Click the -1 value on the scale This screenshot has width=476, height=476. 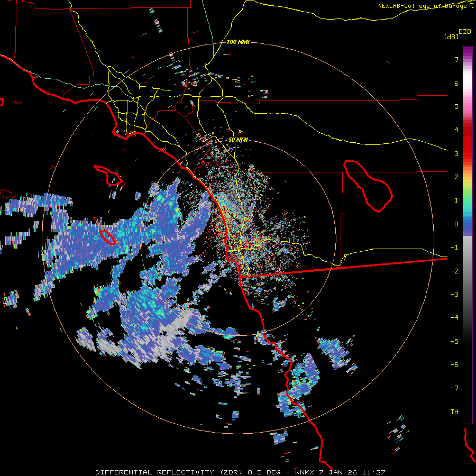pyautogui.click(x=454, y=248)
